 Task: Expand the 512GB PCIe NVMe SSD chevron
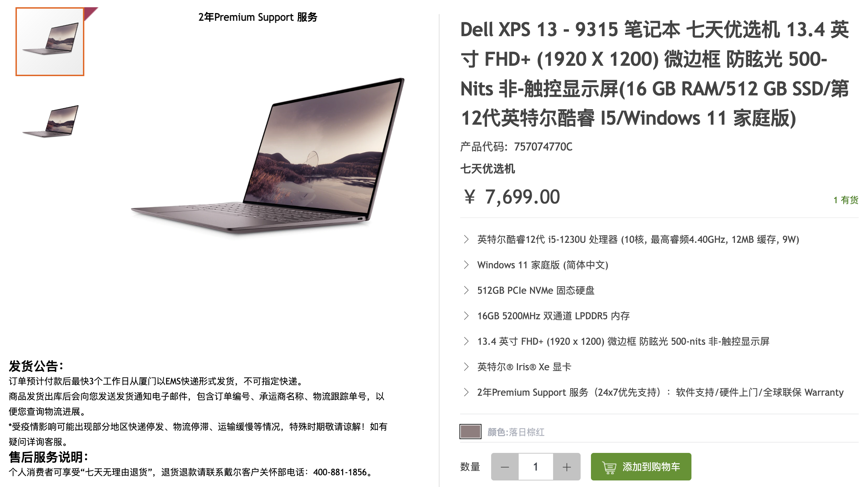(x=466, y=290)
